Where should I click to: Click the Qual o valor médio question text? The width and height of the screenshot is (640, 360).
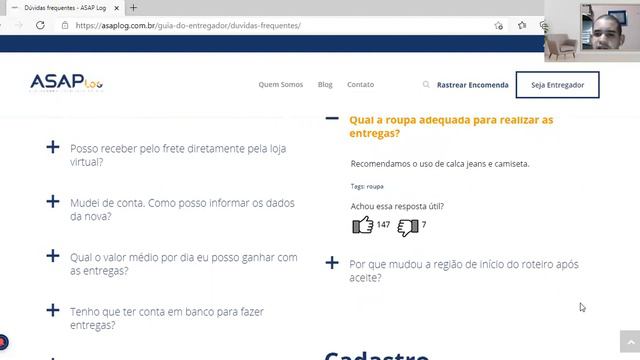[x=184, y=264]
